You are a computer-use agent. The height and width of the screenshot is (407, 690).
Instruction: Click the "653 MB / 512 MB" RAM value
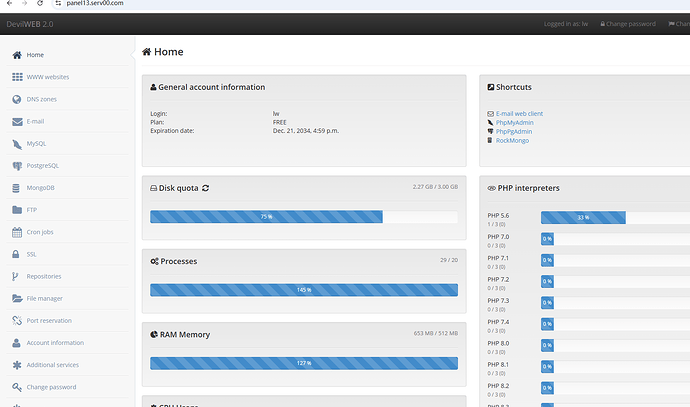(436, 334)
